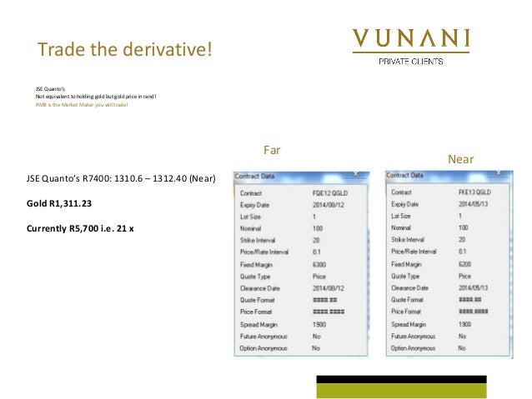Viewport: 532px width, 399px height.
Task: Click 'Clearance Date' label in Far dialog
Action: click(260, 288)
